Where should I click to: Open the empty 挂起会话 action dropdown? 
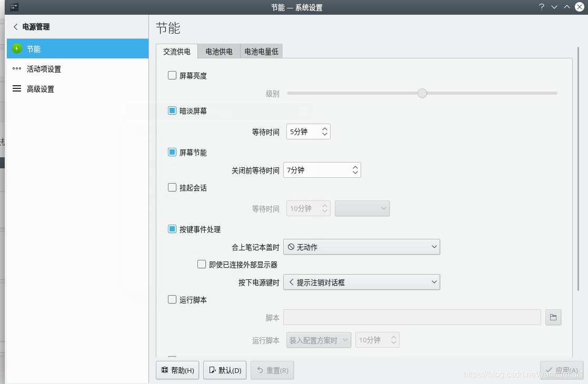click(x=362, y=208)
